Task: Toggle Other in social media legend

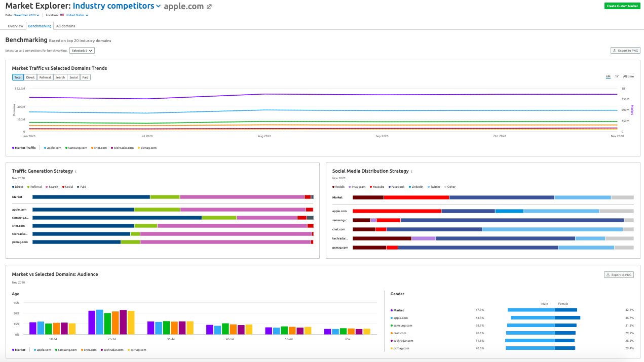Action: (x=450, y=187)
